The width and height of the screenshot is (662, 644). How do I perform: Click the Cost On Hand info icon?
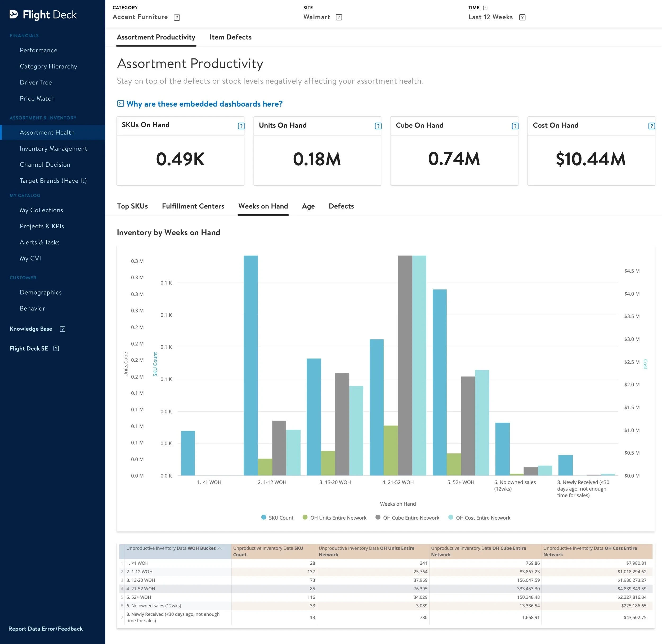coord(651,126)
